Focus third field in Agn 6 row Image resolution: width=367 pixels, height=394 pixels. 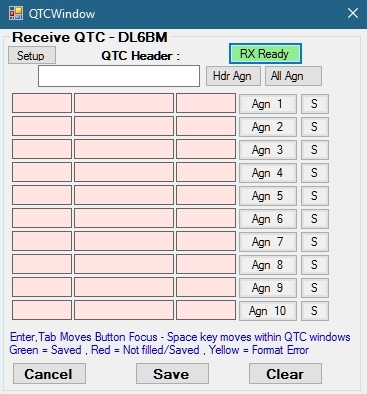[x=206, y=218]
